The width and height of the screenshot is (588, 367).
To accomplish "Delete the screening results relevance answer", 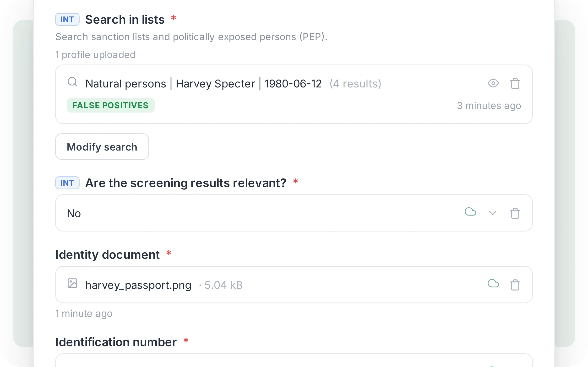I will pyautogui.click(x=515, y=213).
